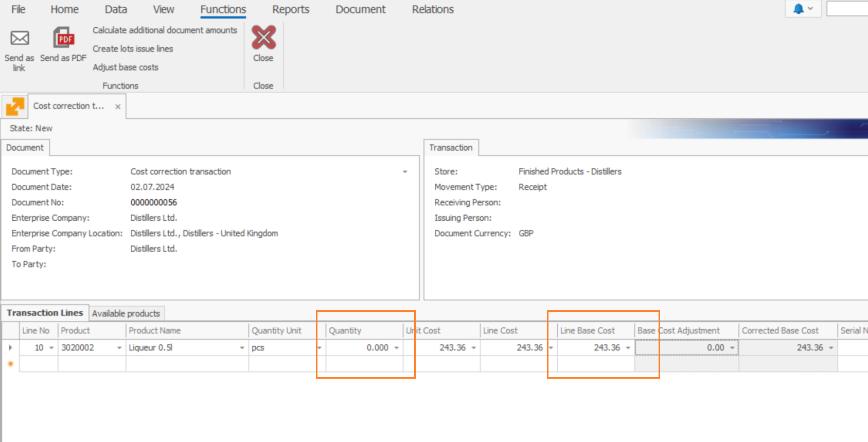Image resolution: width=868 pixels, height=442 pixels.
Task: Open the Product 3020002 dropdown arrow
Action: (x=119, y=348)
